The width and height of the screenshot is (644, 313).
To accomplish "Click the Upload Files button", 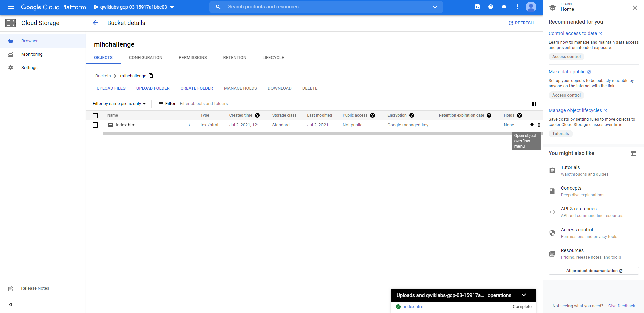I will [111, 88].
